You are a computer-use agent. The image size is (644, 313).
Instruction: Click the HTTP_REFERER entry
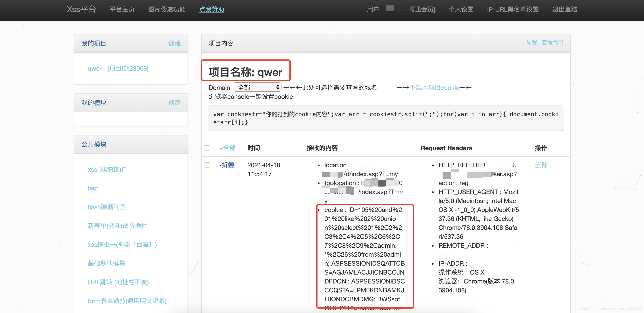click(x=478, y=174)
